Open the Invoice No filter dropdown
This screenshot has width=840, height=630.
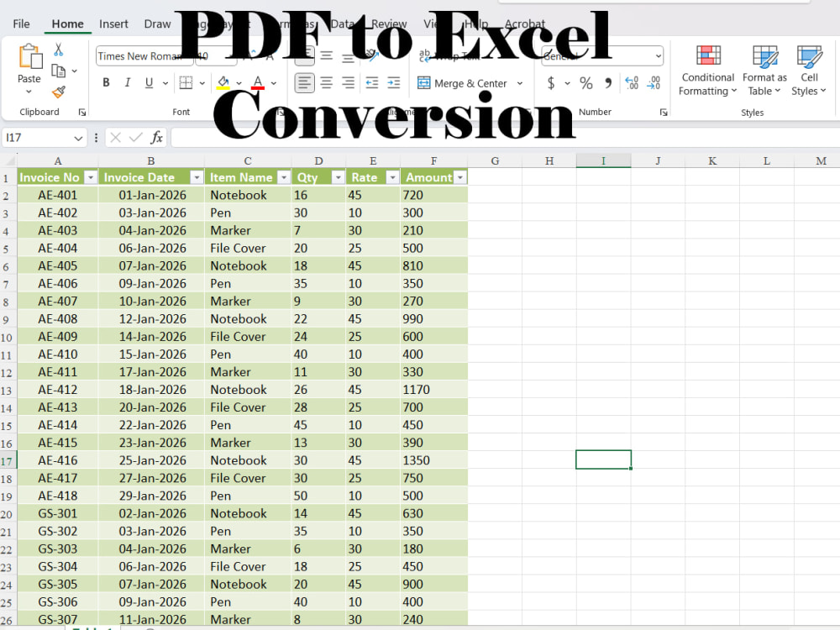click(x=91, y=177)
